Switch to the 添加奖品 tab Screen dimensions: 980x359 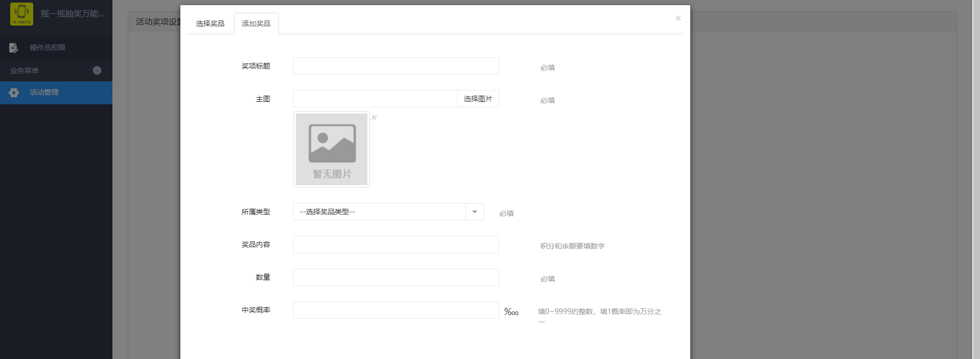pyautogui.click(x=256, y=24)
